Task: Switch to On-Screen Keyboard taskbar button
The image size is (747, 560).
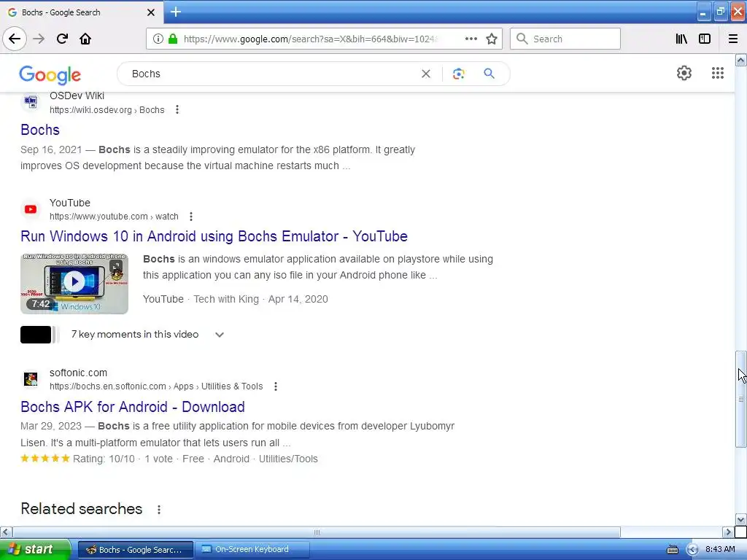Action: click(x=251, y=550)
